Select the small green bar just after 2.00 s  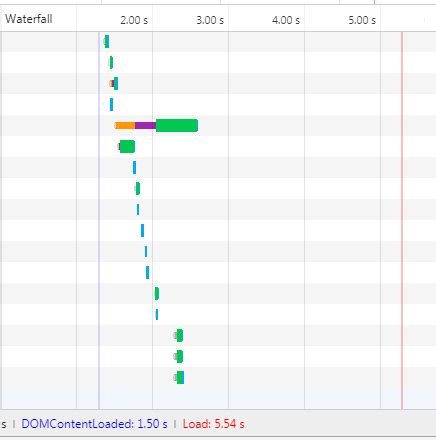pyautogui.click(x=157, y=294)
